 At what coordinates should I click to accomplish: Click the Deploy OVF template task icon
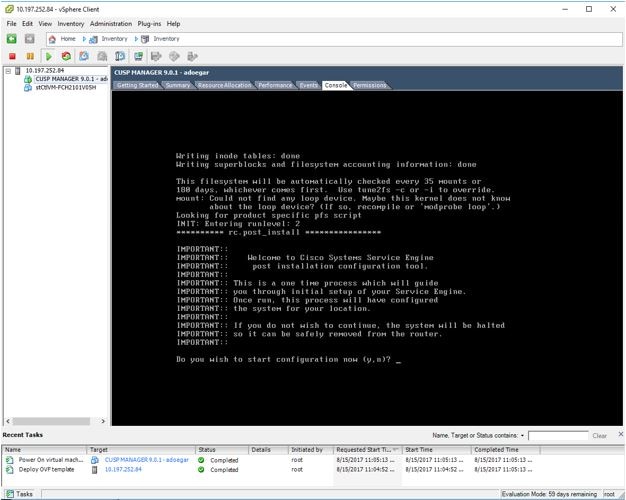click(x=9, y=470)
